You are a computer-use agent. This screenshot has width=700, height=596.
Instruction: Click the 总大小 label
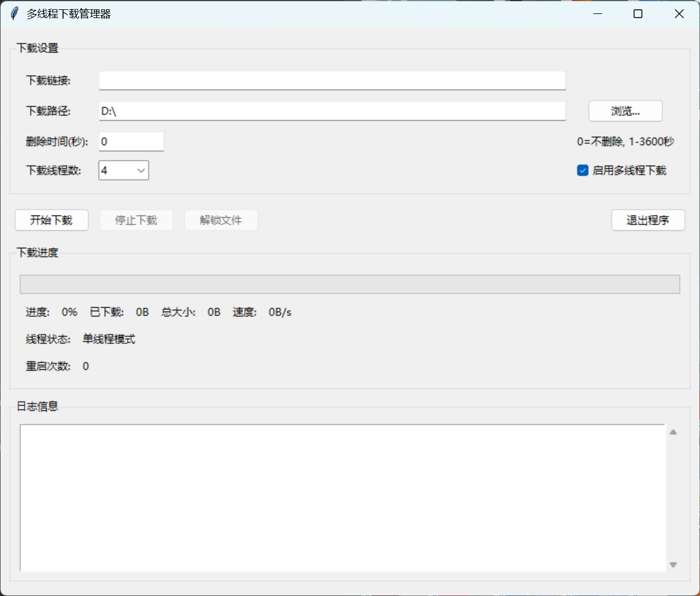click(178, 312)
